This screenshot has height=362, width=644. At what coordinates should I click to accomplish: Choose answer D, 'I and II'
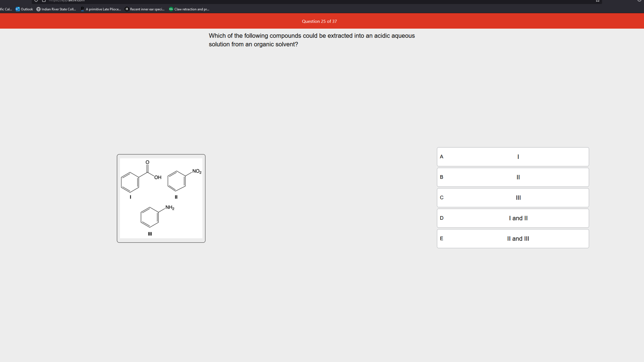(513, 218)
